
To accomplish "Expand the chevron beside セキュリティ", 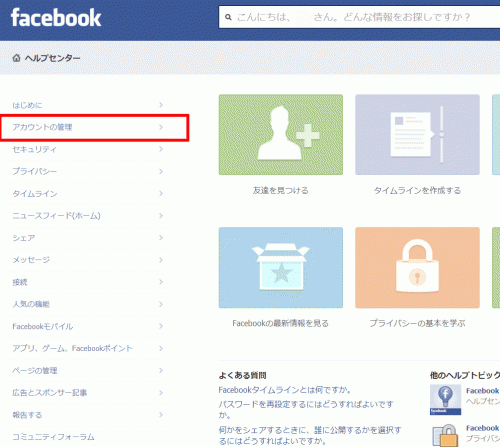I will [x=161, y=149].
